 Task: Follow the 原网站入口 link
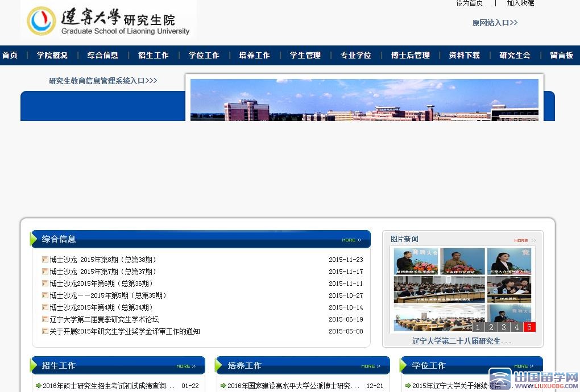(495, 23)
